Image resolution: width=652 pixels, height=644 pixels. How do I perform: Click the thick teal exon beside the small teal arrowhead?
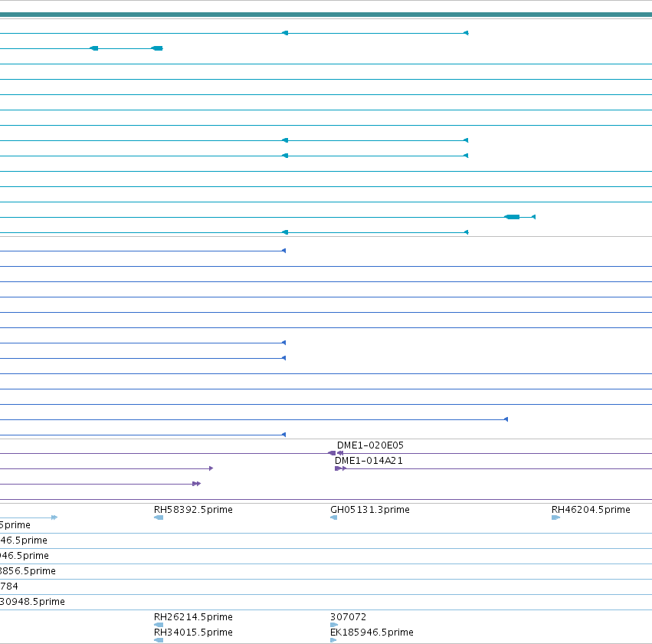pos(512,217)
